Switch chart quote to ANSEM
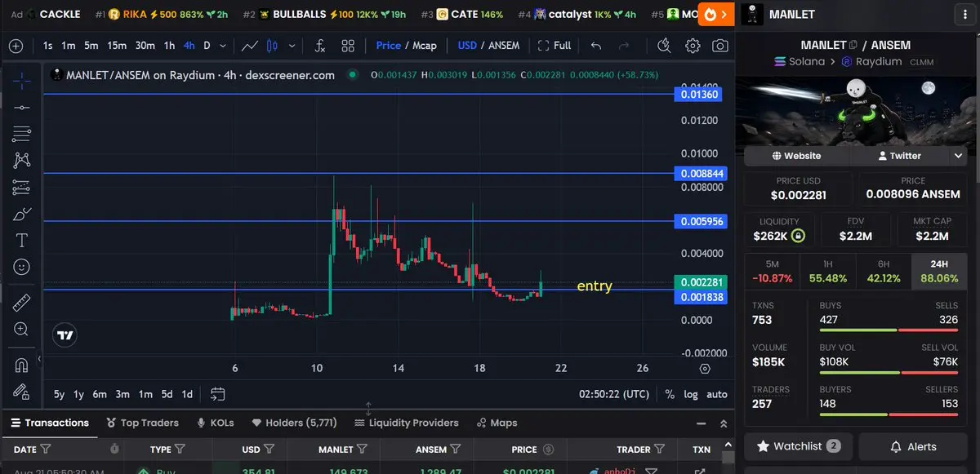This screenshot has width=980, height=474. [504, 46]
